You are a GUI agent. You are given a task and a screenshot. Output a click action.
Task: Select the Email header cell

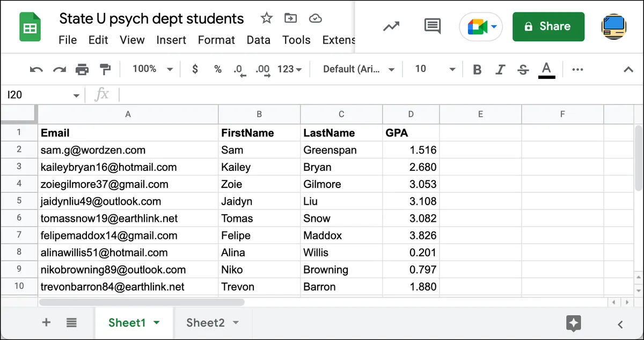[128, 133]
